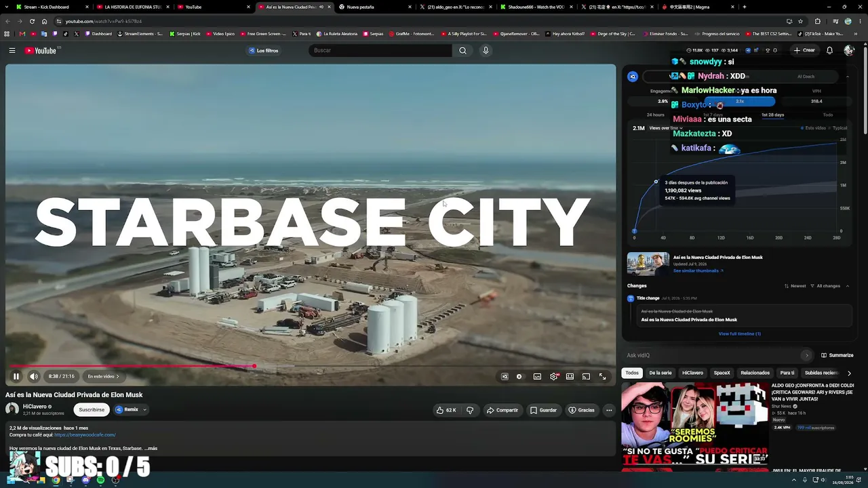Reload the page in the browser

pos(32,21)
